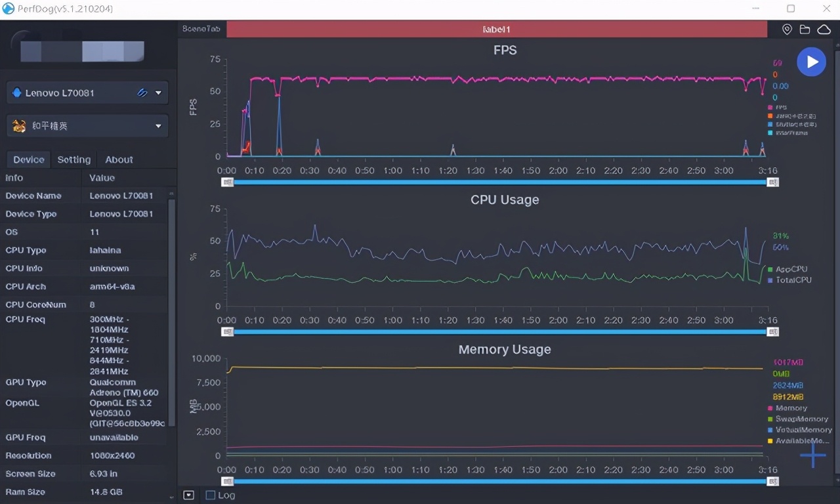
Task: Click the 1017MB memory value
Action: [788, 362]
